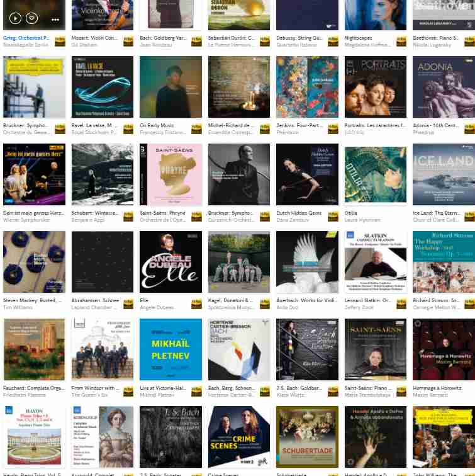Click Hi-Res badge beside Mozart: Violin Concertos
The width and height of the screenshot is (475, 476).
point(128,42)
